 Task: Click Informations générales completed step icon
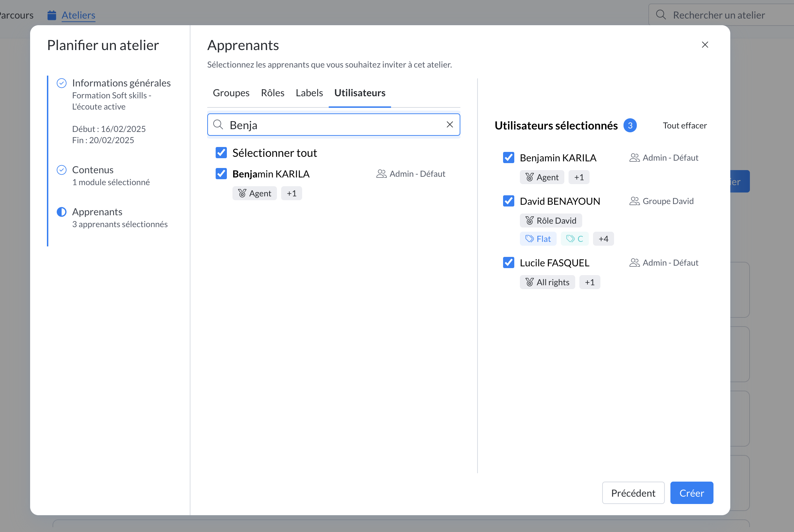pos(62,83)
